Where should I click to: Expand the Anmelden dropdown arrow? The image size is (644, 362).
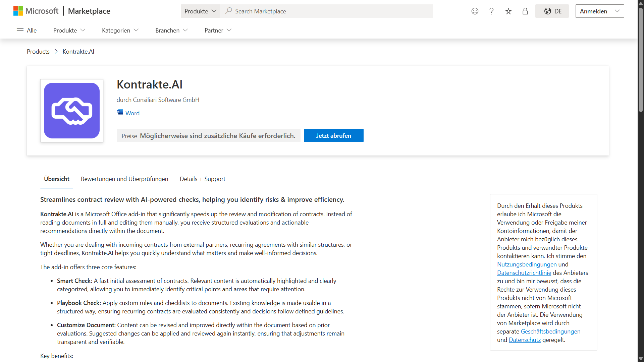617,11
